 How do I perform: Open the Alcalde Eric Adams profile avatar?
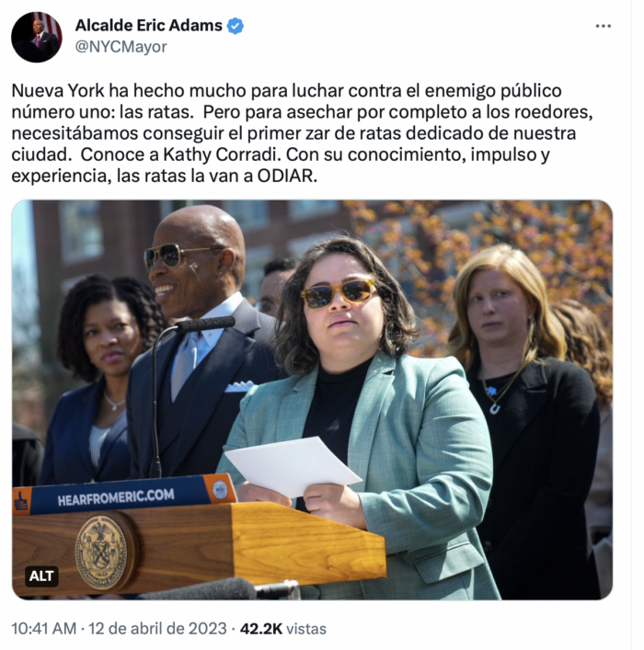coord(37,37)
